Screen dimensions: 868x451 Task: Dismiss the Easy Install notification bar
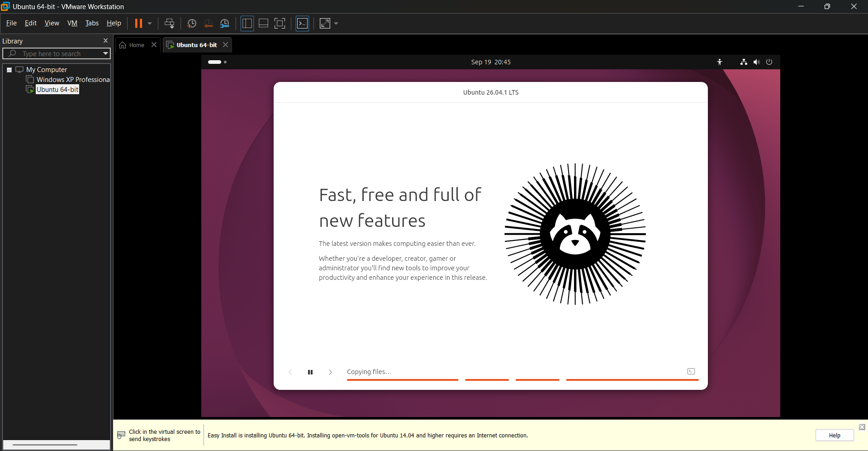(862, 427)
